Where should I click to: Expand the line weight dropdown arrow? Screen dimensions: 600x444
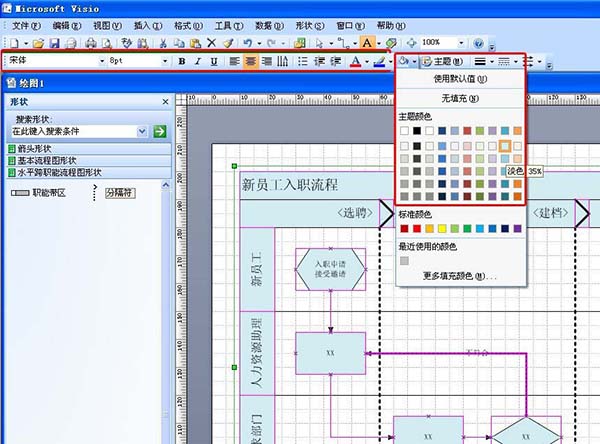coord(492,61)
